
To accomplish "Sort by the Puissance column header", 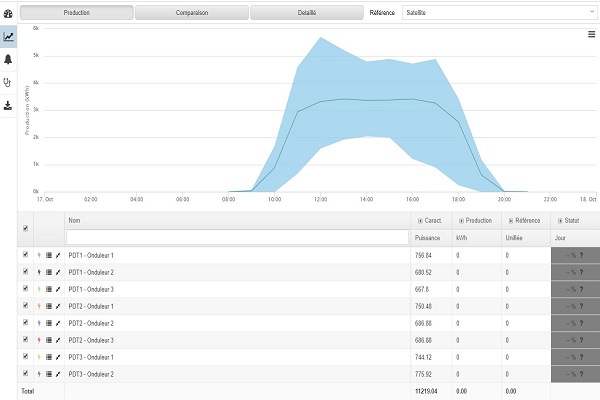I will pos(427,238).
